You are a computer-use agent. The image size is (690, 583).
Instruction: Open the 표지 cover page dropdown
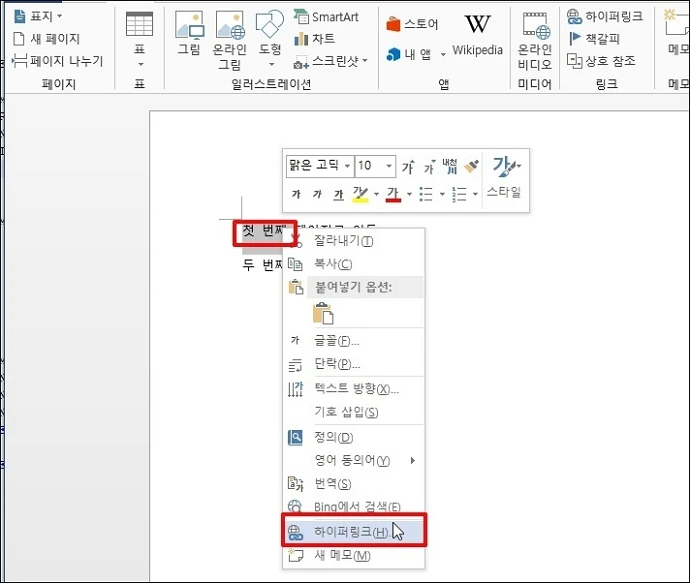[x=38, y=16]
